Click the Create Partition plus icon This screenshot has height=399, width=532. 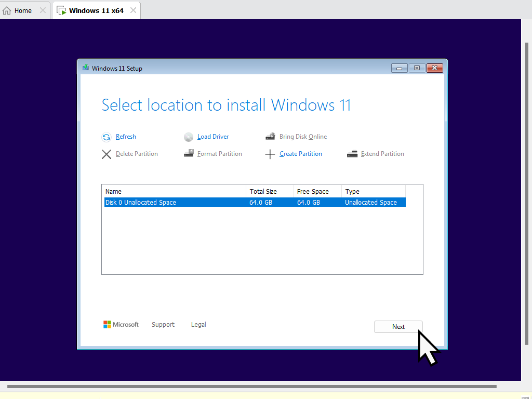270,154
